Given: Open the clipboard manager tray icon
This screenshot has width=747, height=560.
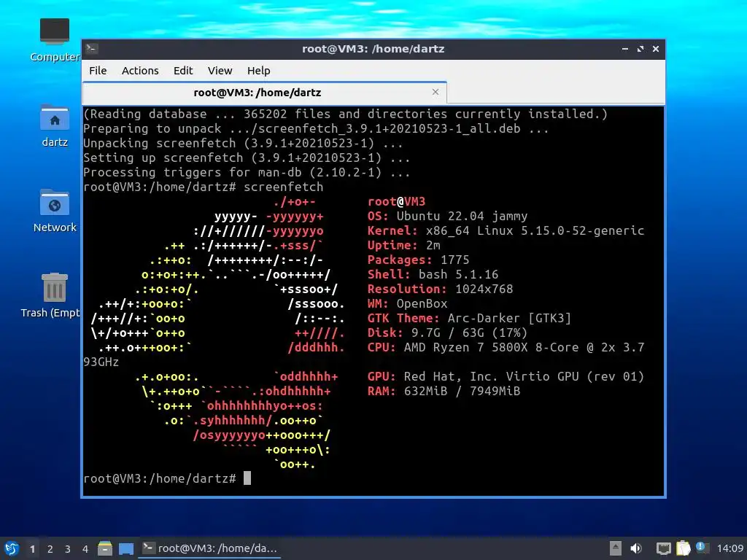Looking at the screenshot, I should [x=683, y=548].
